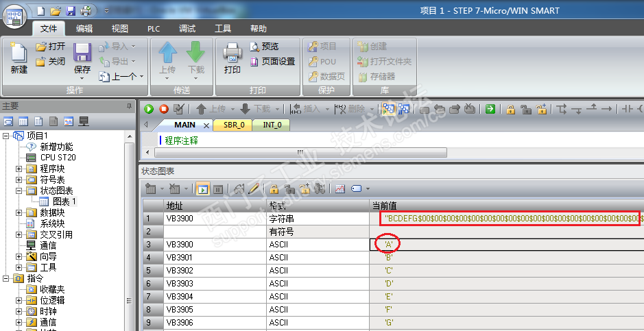Switch to the INT_0 editor tab
The image size is (644, 331).
tap(272, 125)
